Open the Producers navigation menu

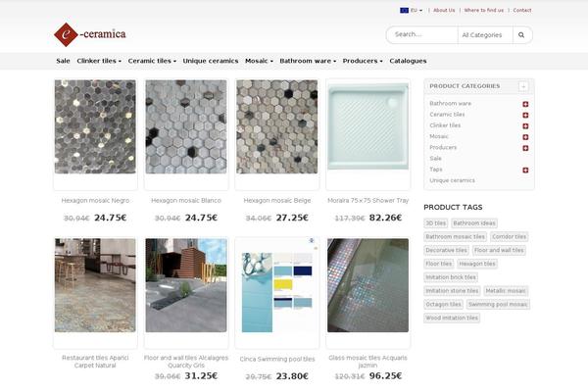[x=363, y=61]
